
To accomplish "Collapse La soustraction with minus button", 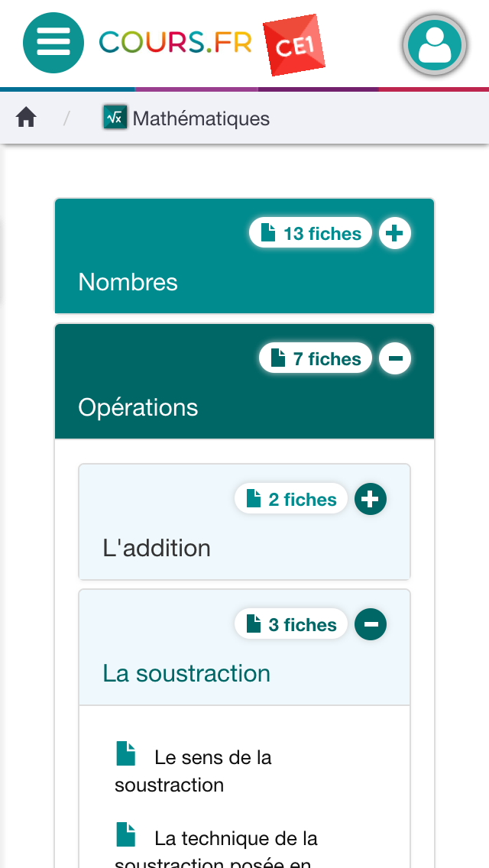I will click(x=371, y=624).
